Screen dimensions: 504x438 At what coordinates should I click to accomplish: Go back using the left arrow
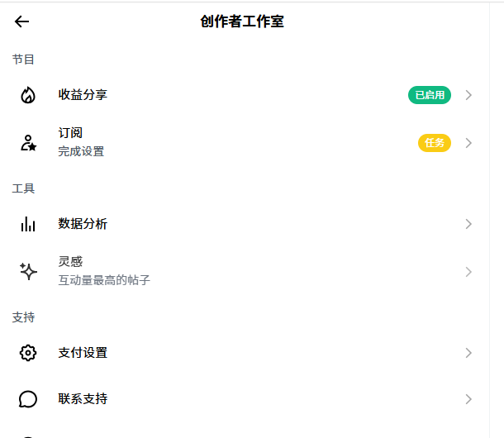point(21,21)
